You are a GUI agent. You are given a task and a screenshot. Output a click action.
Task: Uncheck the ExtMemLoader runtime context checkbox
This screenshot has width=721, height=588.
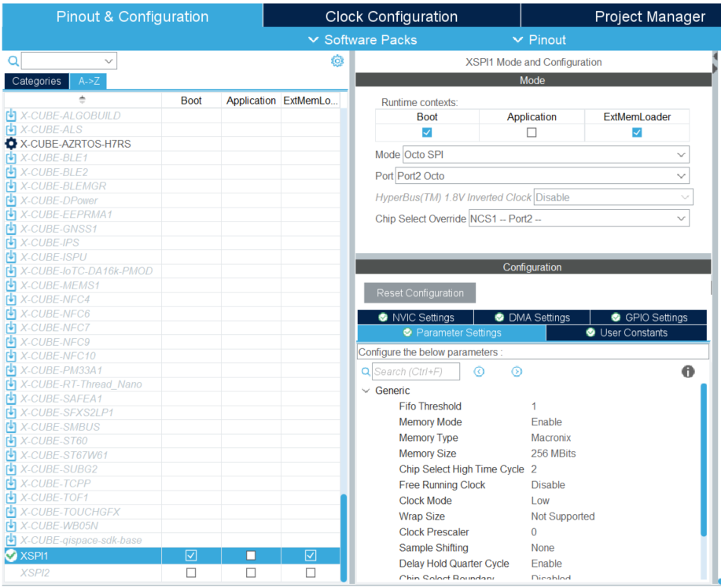pos(637,132)
